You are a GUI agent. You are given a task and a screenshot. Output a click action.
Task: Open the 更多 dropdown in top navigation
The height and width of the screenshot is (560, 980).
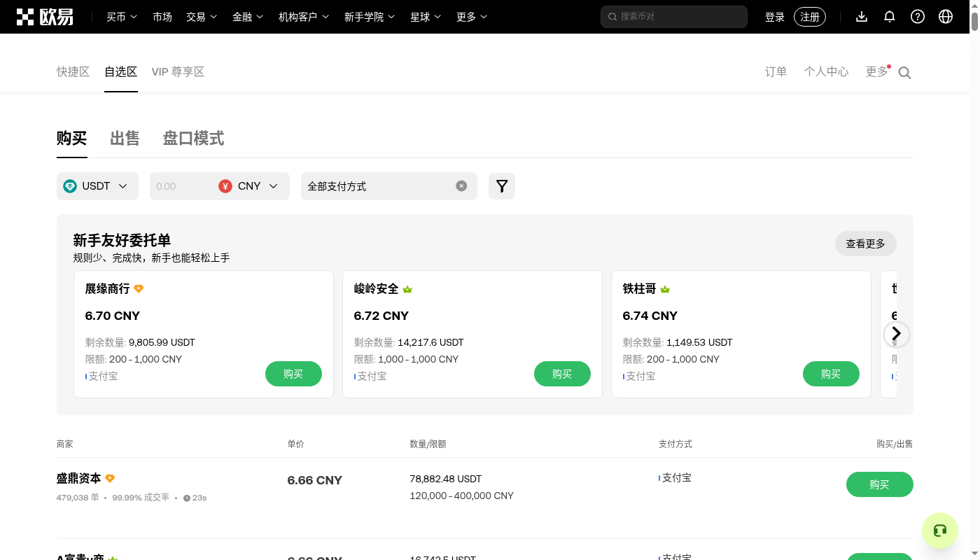tap(472, 17)
